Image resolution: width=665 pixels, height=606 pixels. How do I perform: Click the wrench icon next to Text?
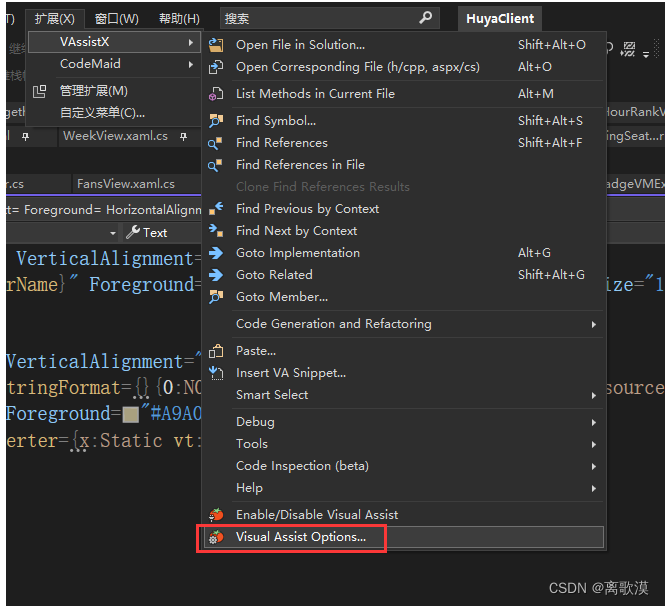tap(133, 232)
